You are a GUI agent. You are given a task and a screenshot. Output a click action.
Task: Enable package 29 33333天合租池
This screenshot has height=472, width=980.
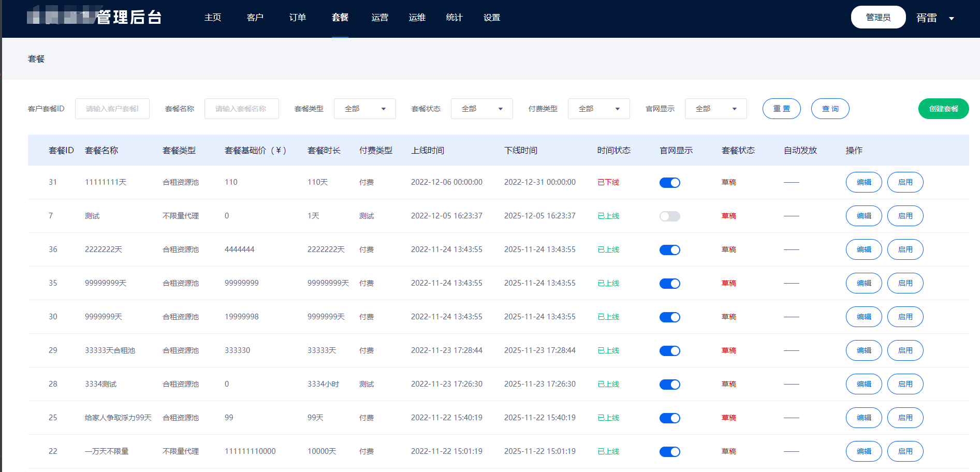coord(905,350)
